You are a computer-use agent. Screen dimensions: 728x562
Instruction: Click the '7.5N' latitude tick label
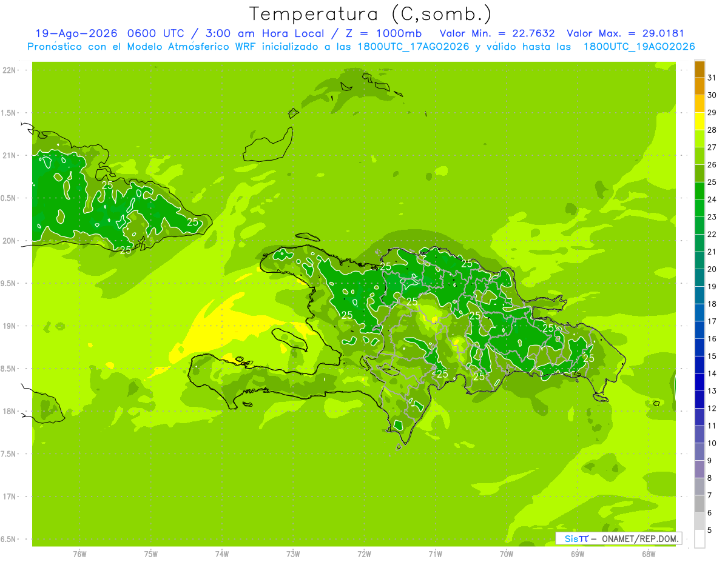pyautogui.click(x=8, y=453)
